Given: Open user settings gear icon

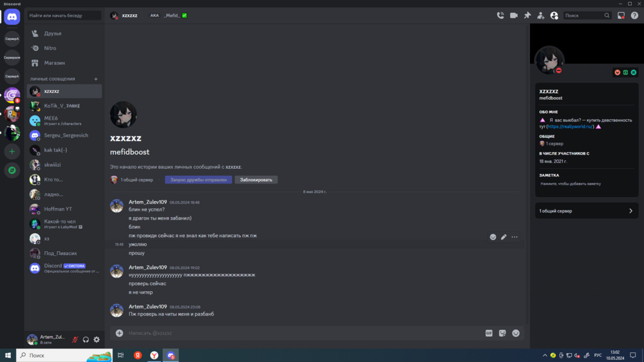Looking at the screenshot, I should (97, 340).
